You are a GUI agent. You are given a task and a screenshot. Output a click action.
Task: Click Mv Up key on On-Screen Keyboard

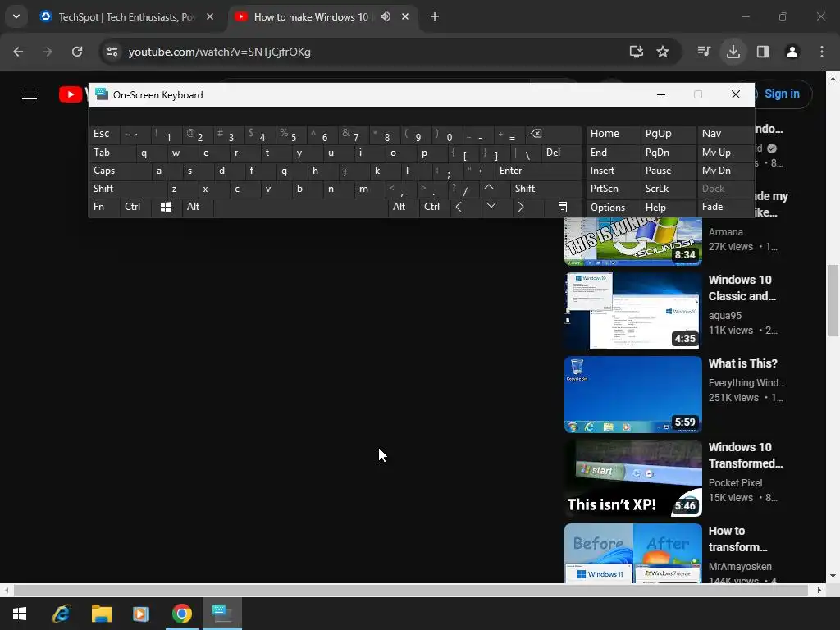pos(725,153)
